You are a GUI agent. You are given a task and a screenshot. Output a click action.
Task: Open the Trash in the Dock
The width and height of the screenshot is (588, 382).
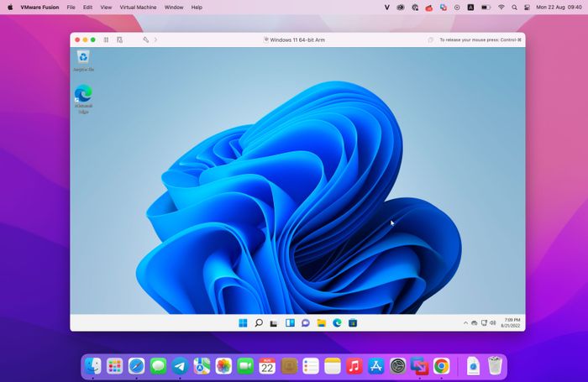pos(495,365)
